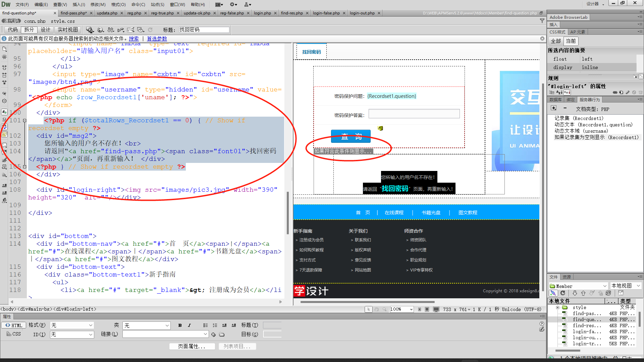Preview the page in a browser (globe icon)
Viewport: 644px width, 362px height.
101,30
